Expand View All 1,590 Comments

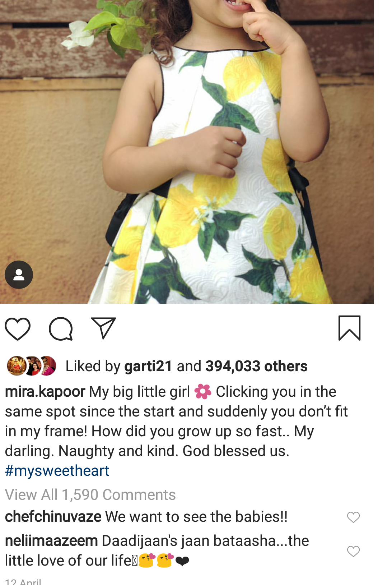click(90, 495)
